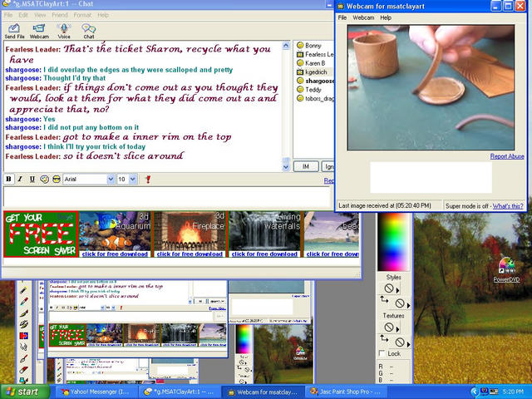
Task: Open Webcam from the chat toolbar
Action: (x=39, y=32)
